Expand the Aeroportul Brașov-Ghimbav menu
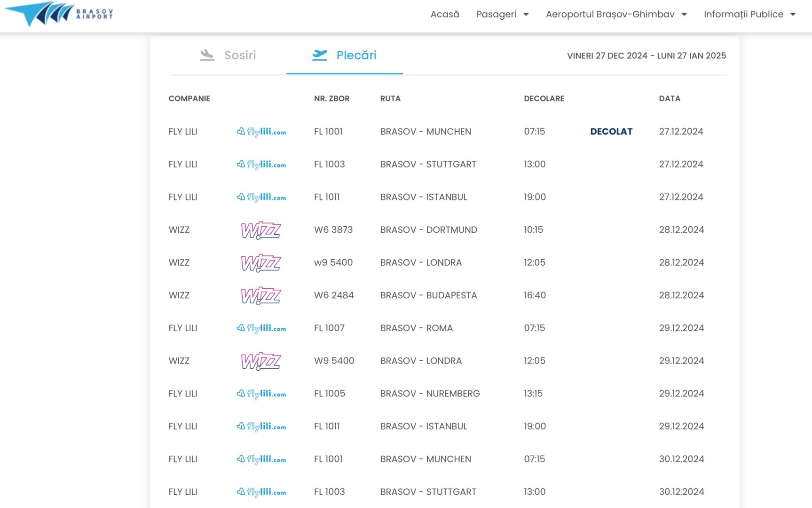Viewport: 812px width, 508px height. tap(616, 14)
